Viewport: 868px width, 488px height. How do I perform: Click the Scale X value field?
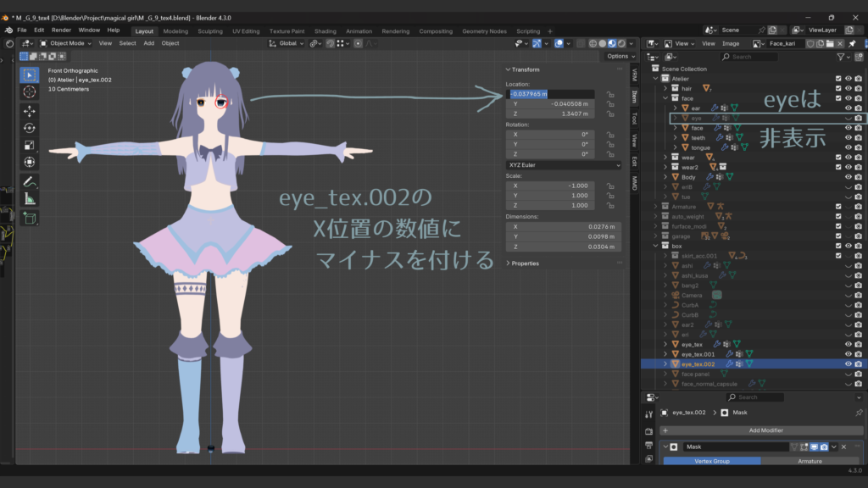coord(550,186)
